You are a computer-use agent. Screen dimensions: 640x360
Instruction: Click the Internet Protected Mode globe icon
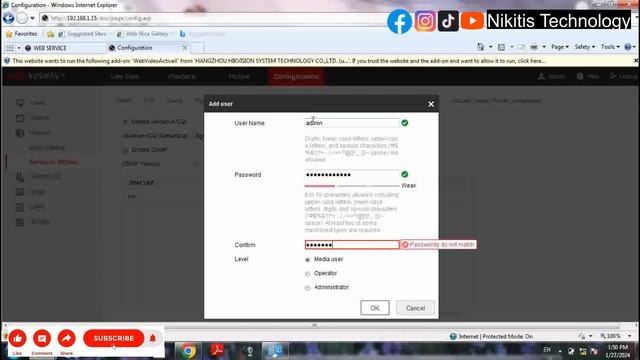[453, 336]
